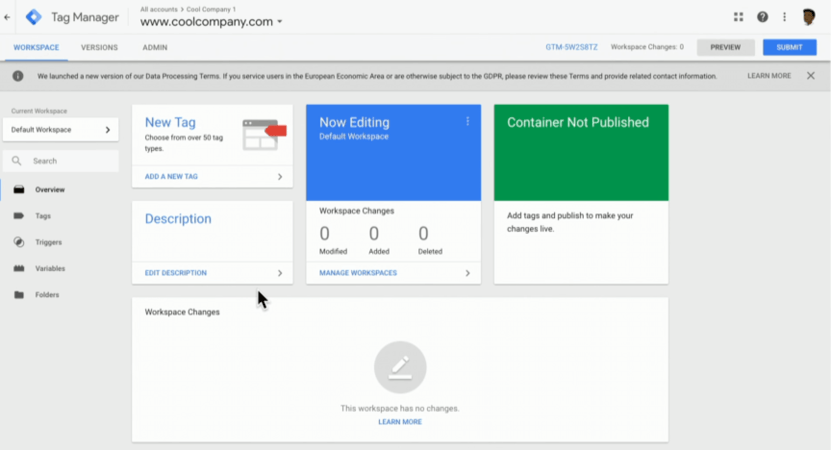Viewport: 831px width, 450px height.
Task: Click the New Tag card heading
Action: click(x=170, y=122)
